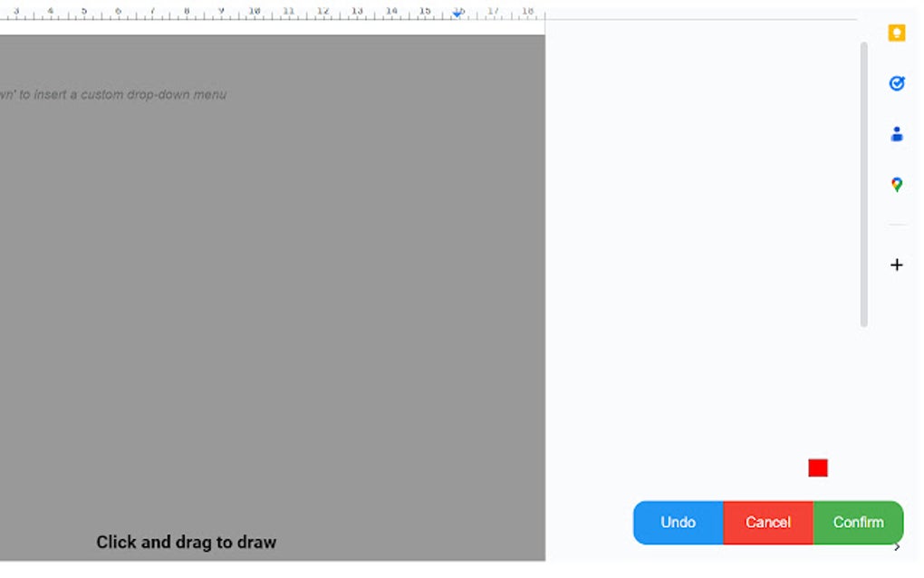This screenshot has width=924, height=578.
Task: Click the plus icon to get add-ons
Action: 896,265
